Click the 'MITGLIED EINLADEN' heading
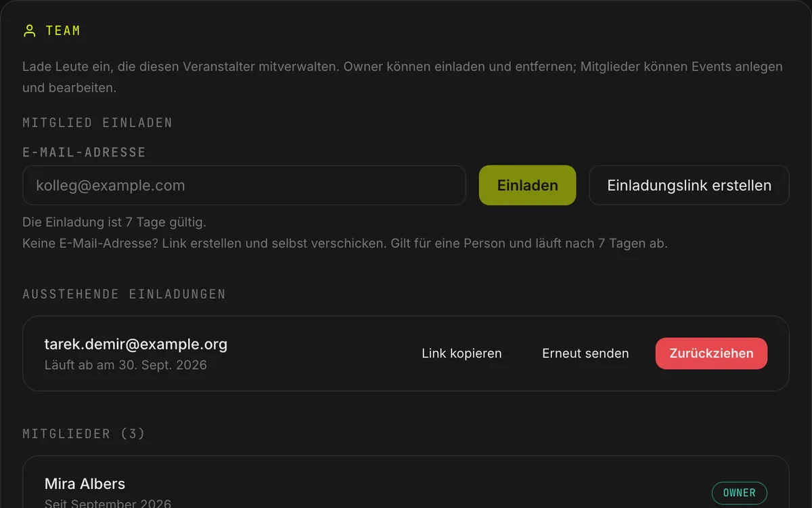Image resolution: width=812 pixels, height=508 pixels. 97,123
